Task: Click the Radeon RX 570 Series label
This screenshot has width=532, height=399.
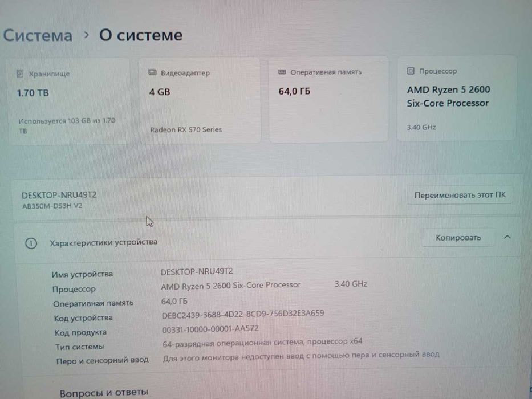Action: (x=186, y=129)
